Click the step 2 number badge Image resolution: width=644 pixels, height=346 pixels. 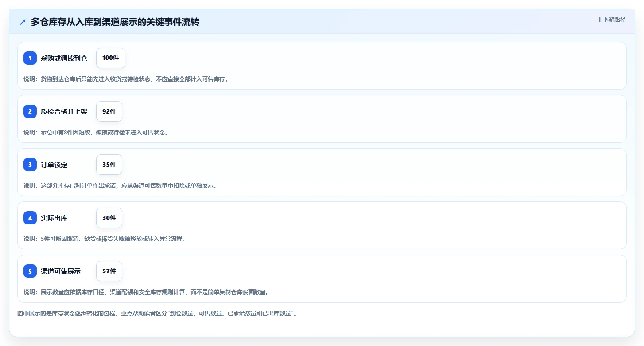[x=30, y=111]
